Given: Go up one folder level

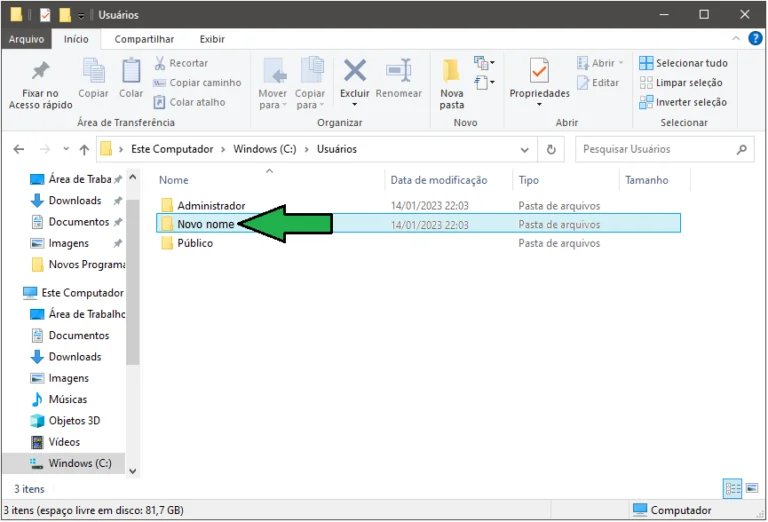Looking at the screenshot, I should pos(84,149).
